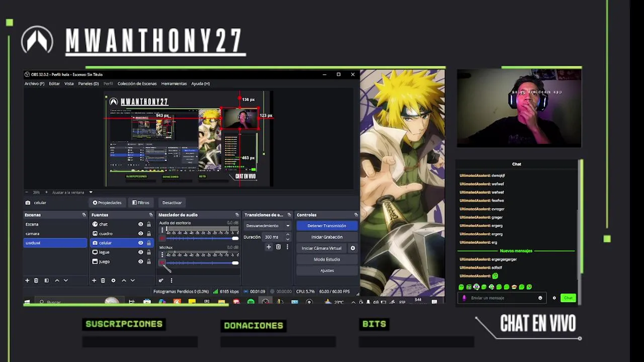
Task: Open Filtros for the celular source
Action: click(141, 203)
